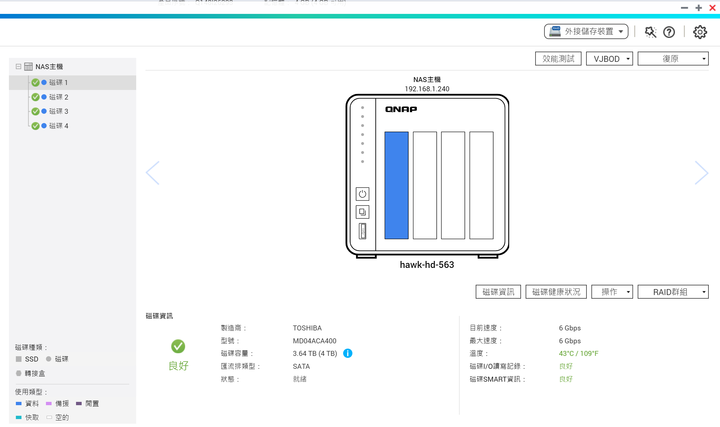
Task: Click the 6 Gbps current speed value
Action: [570, 328]
